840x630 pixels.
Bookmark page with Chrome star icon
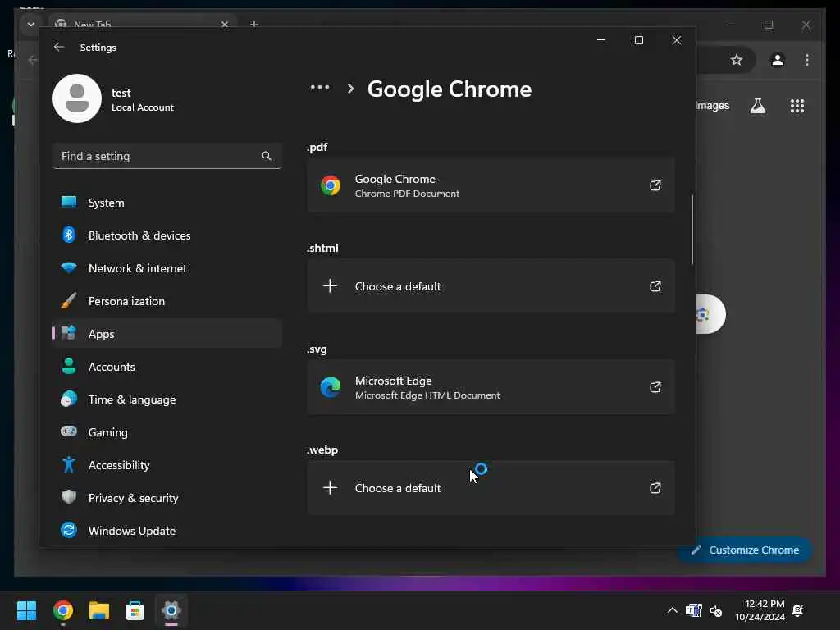click(x=737, y=60)
